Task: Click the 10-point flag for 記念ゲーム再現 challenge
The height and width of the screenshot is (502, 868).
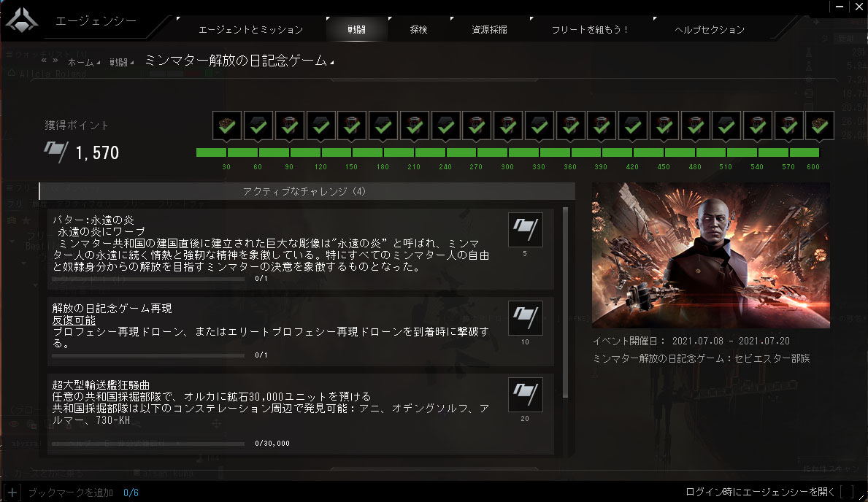Action: (x=526, y=317)
